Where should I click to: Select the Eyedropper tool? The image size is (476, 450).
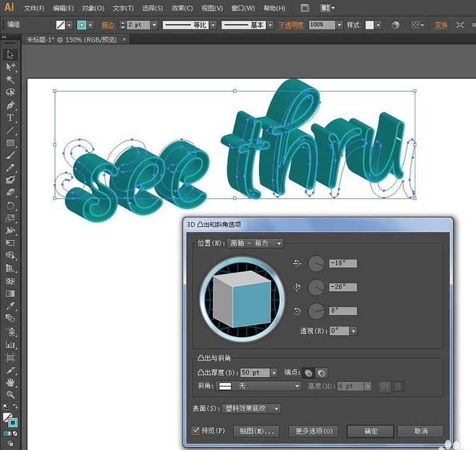tap(10, 306)
